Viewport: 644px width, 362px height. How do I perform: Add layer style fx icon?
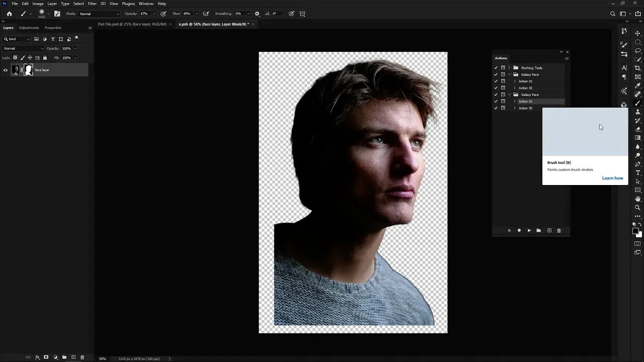tap(37, 357)
